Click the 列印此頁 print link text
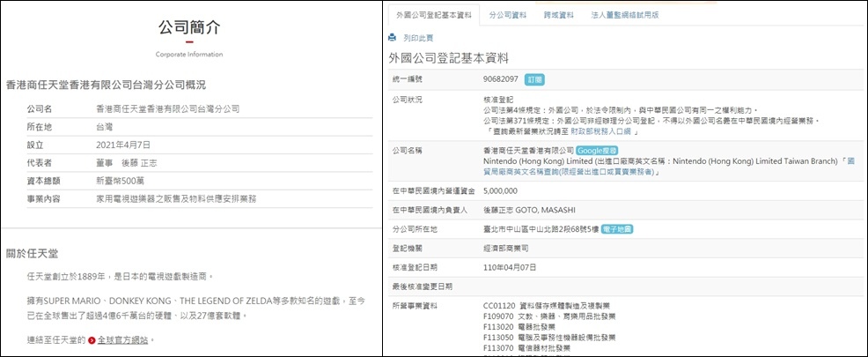Viewport: 868px width, 357px height. tap(418, 39)
